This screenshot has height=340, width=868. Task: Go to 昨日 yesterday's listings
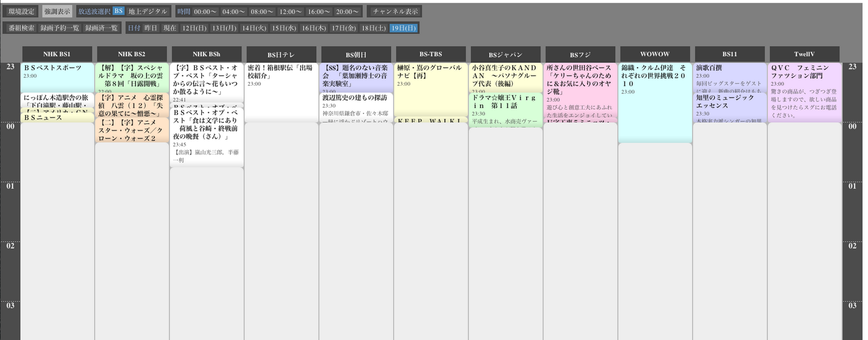tap(151, 28)
